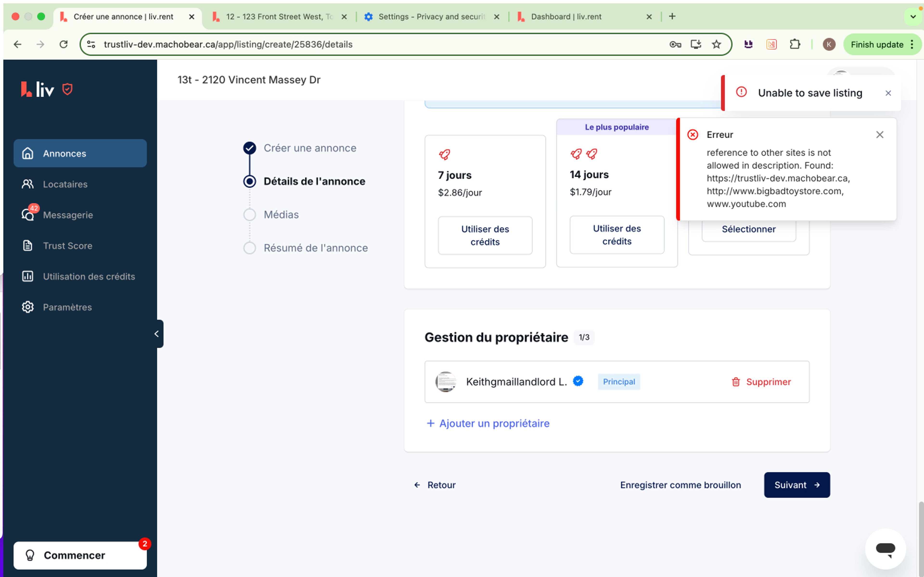Open Chrome tab search dropdown arrow
This screenshot has height=577, width=924.
(912, 16)
